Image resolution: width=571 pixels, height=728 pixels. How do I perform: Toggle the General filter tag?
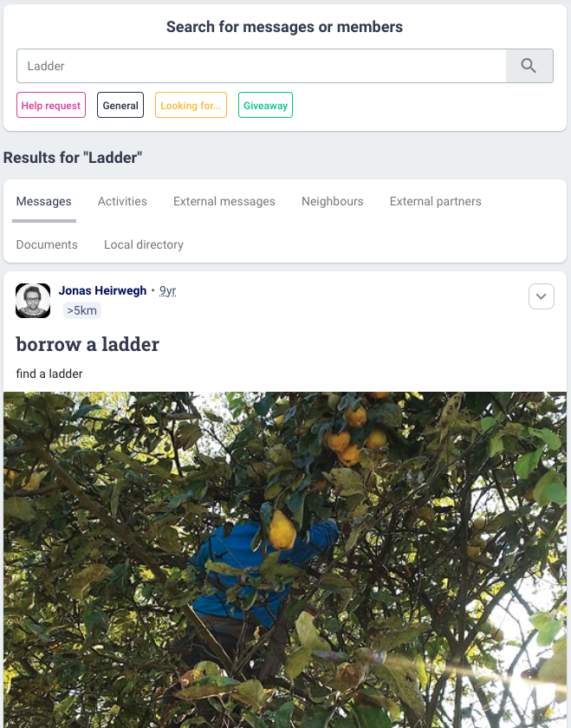click(120, 105)
